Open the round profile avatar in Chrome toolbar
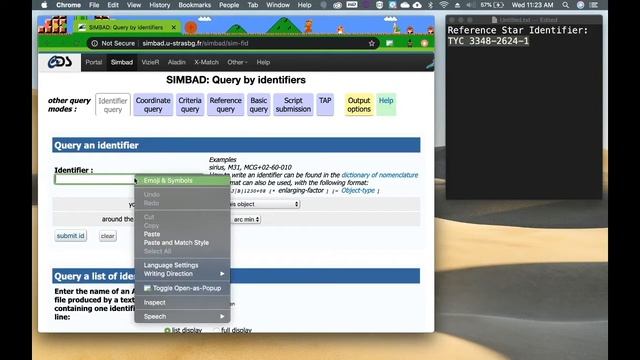640x360 pixels. [x=424, y=43]
